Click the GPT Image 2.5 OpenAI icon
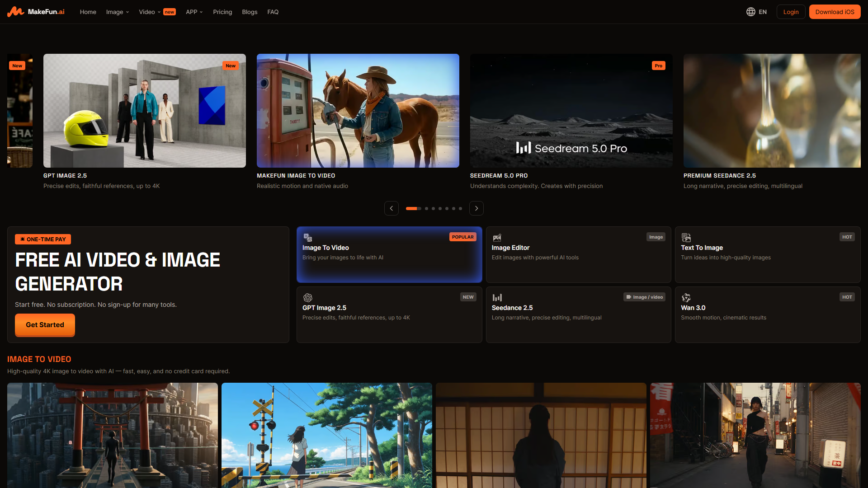 click(308, 297)
